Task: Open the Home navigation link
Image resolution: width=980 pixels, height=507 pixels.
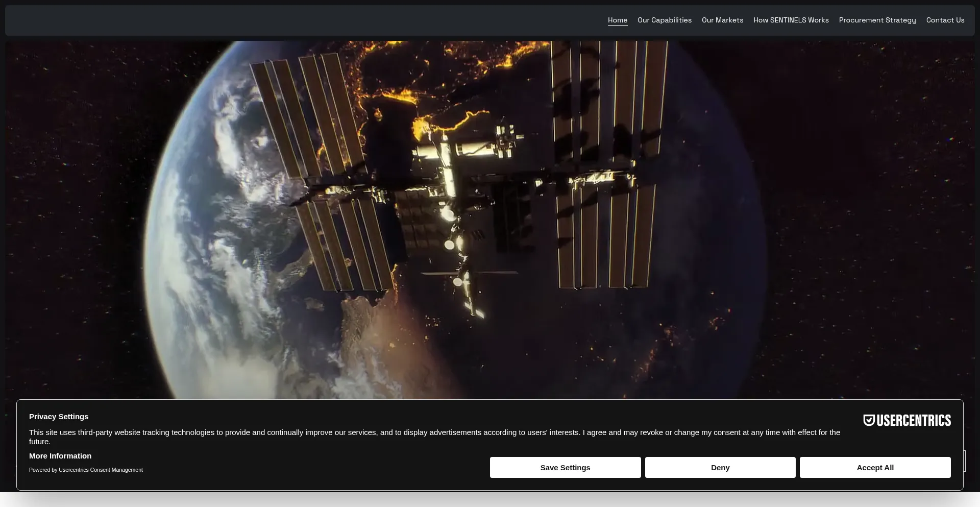Action: point(617,20)
